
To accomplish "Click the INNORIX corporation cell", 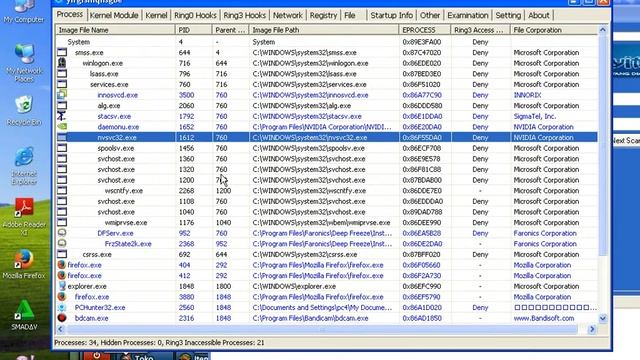I will coord(527,95).
